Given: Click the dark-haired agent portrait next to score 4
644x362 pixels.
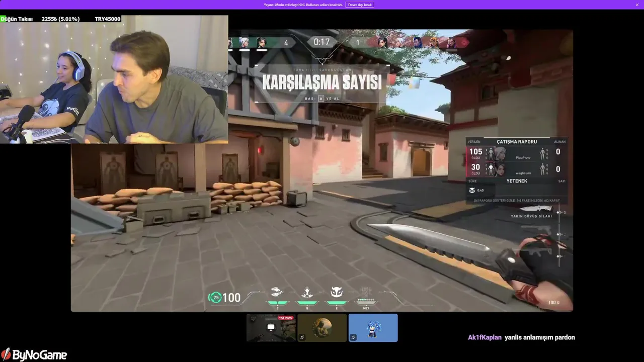Looking at the screenshot, I should (x=262, y=43).
